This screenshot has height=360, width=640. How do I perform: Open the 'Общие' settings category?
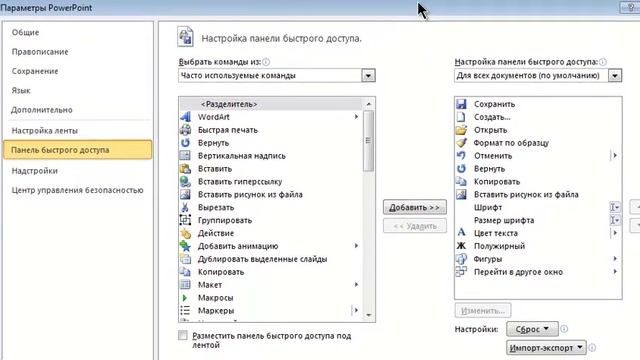click(25, 32)
